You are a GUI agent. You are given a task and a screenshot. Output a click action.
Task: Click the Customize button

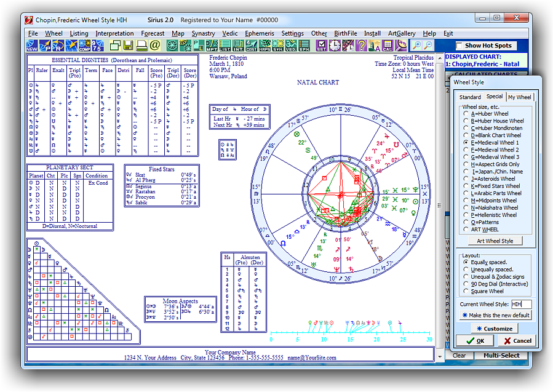point(495,329)
